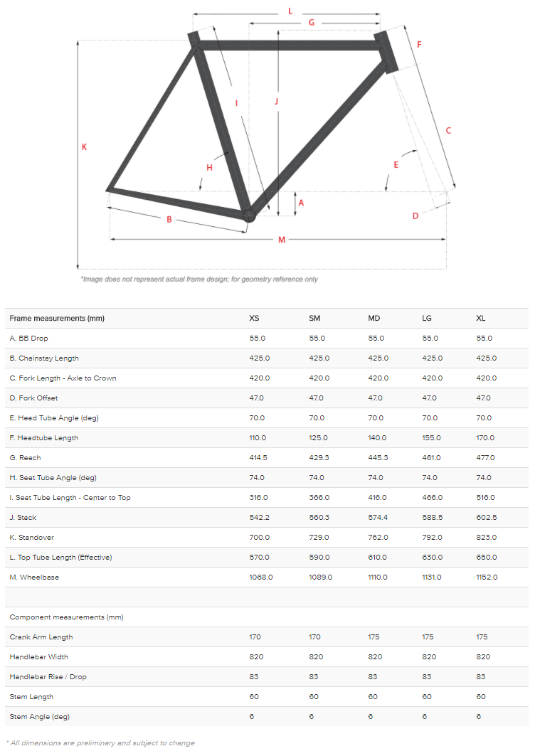Viewport: 535px width, 756px height.
Task: Click the 'E. Head Tube Angle (deg)' row
Action: [x=267, y=418]
